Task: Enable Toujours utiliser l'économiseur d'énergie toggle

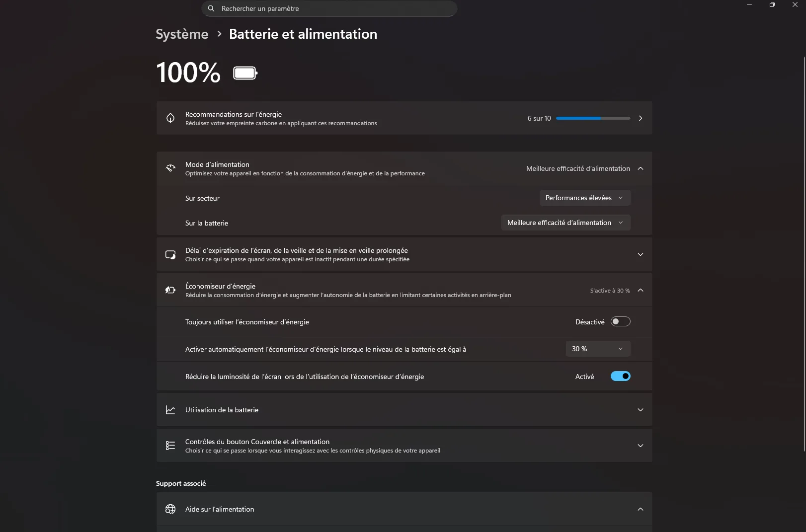Action: (x=620, y=322)
